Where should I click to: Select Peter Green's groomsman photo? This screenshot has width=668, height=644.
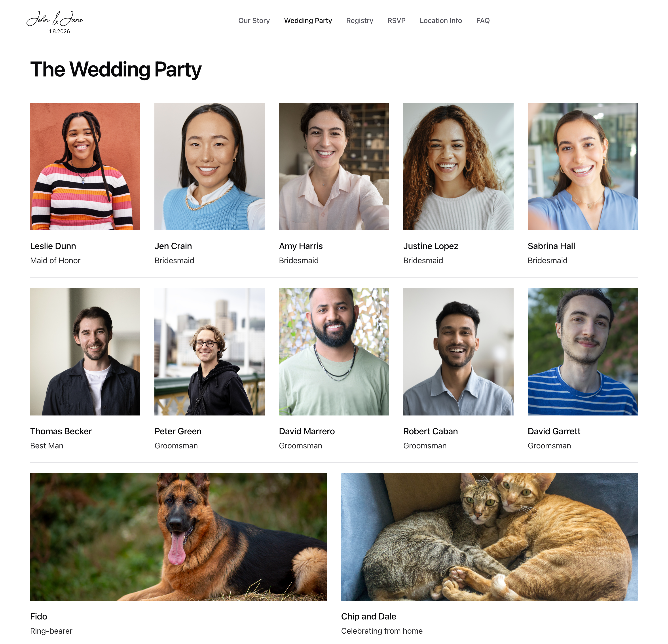pyautogui.click(x=209, y=351)
